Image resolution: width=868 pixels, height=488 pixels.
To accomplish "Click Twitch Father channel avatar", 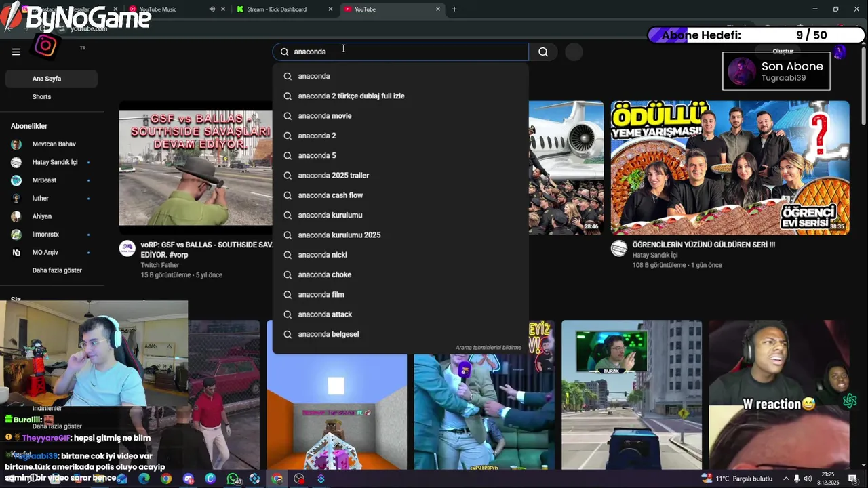I will (x=127, y=248).
